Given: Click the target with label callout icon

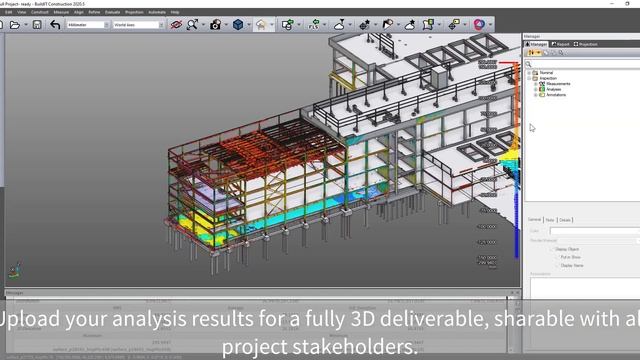Looking at the screenshot, I should (x=454, y=25).
